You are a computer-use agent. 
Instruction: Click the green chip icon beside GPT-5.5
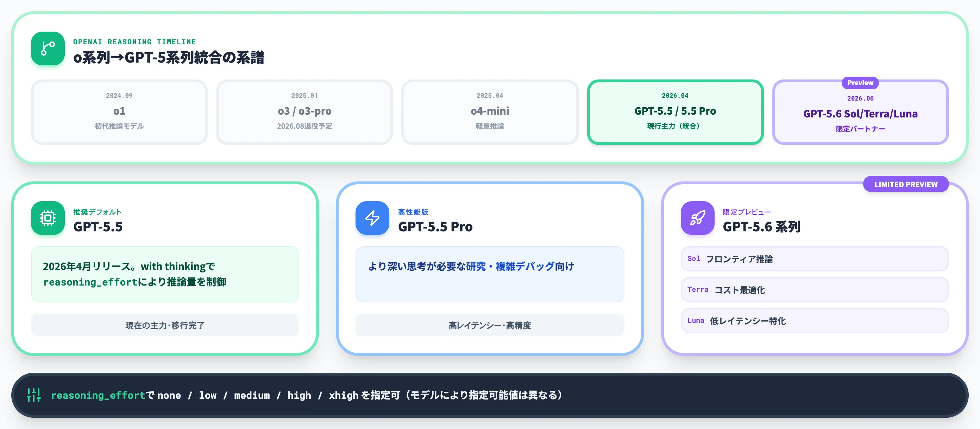[x=48, y=218]
